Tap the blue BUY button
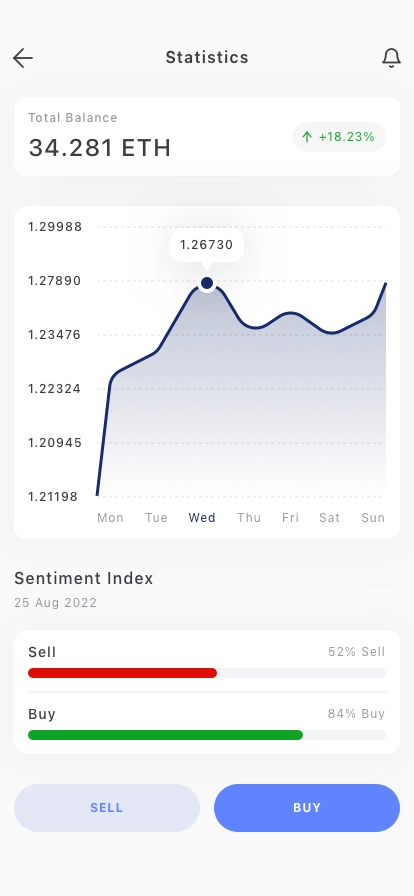The width and height of the screenshot is (414, 896). click(307, 808)
